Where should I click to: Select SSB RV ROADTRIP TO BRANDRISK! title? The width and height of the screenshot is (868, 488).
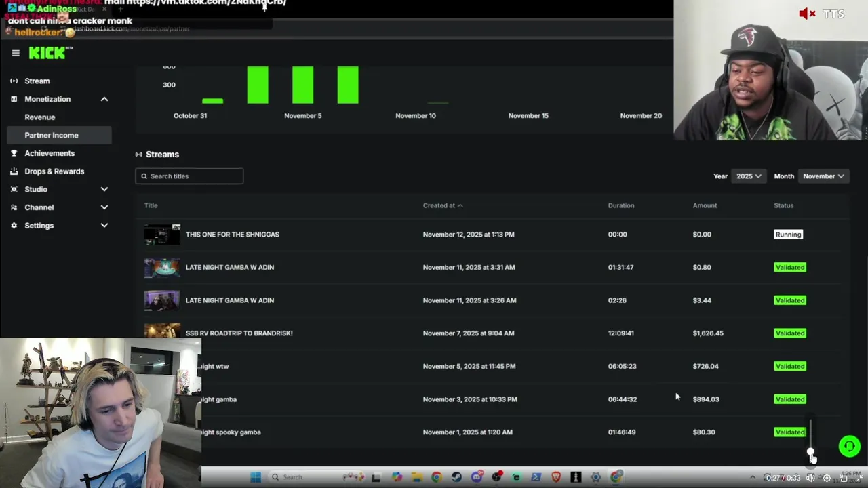(239, 333)
